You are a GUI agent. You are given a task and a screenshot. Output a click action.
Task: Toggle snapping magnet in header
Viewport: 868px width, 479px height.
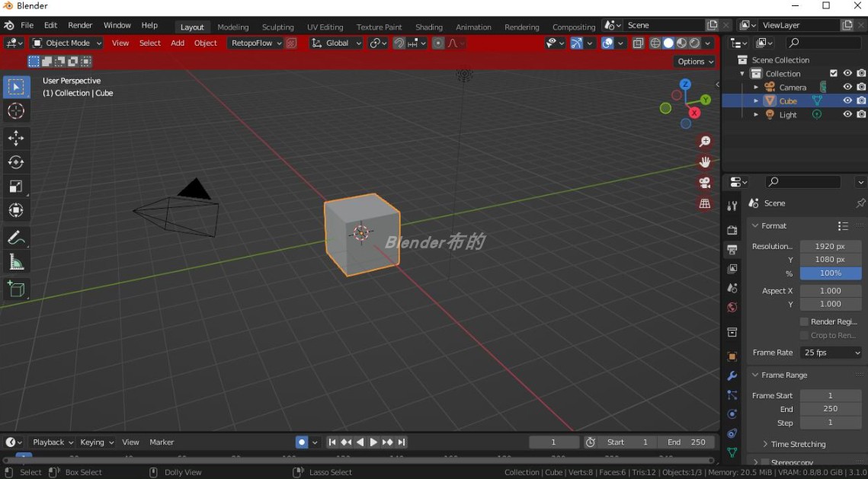399,43
